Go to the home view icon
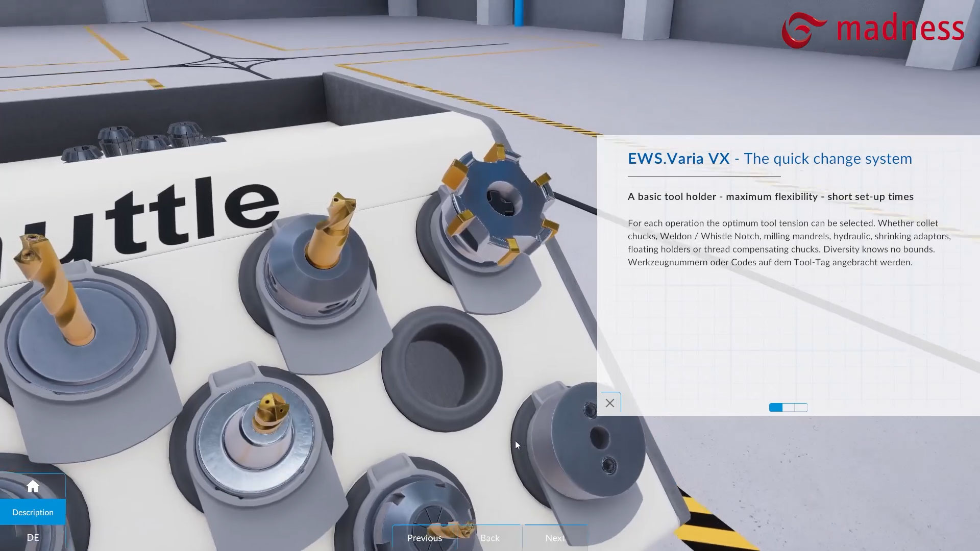The height and width of the screenshot is (551, 980). coord(33,486)
